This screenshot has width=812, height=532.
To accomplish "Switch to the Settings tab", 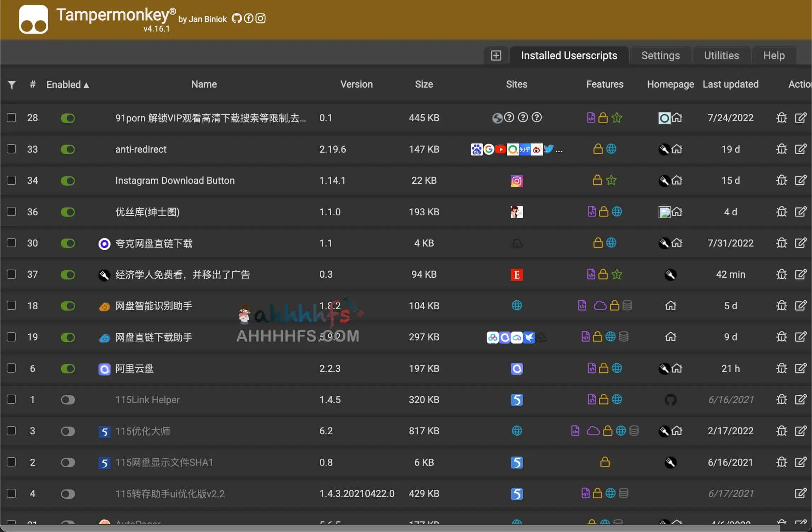I will tap(660, 56).
